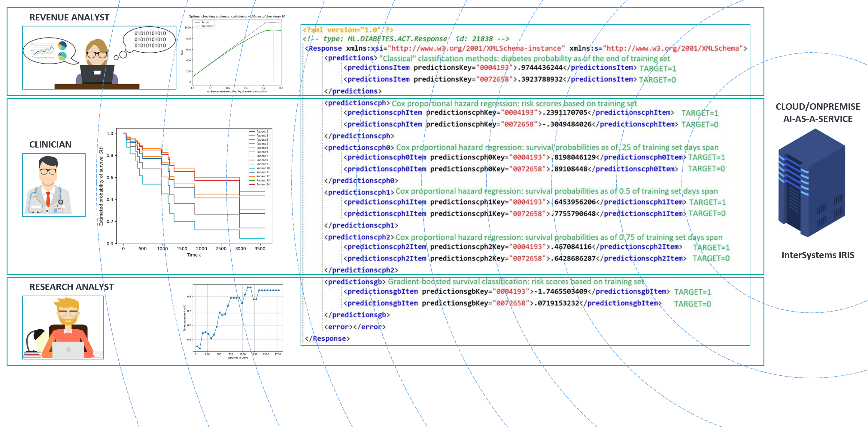Click the Audience reverse-sorted by diabetes probability label
The image size is (868, 427).
(237, 91)
